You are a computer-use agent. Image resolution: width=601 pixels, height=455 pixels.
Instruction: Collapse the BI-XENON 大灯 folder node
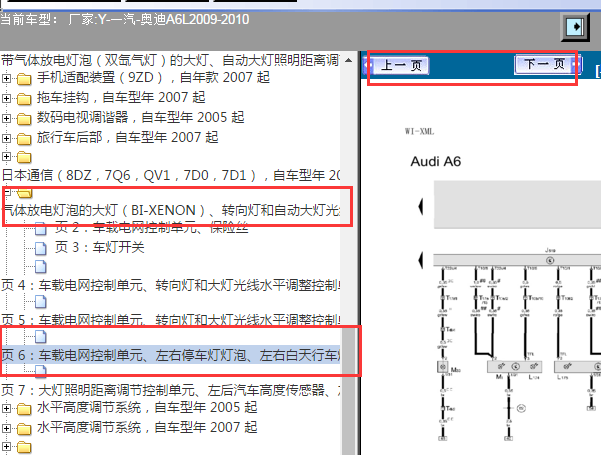pyautogui.click(x=6, y=192)
